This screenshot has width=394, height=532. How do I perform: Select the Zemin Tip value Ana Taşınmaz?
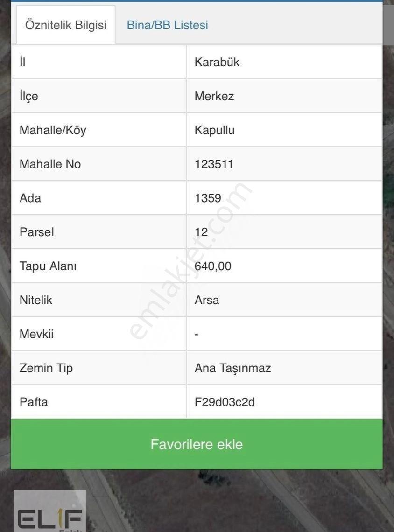tap(233, 368)
